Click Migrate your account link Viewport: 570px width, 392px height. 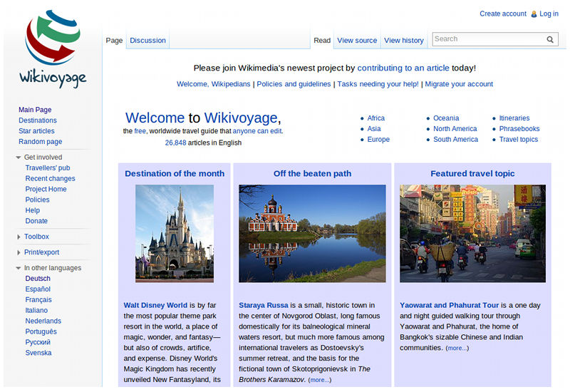click(459, 84)
